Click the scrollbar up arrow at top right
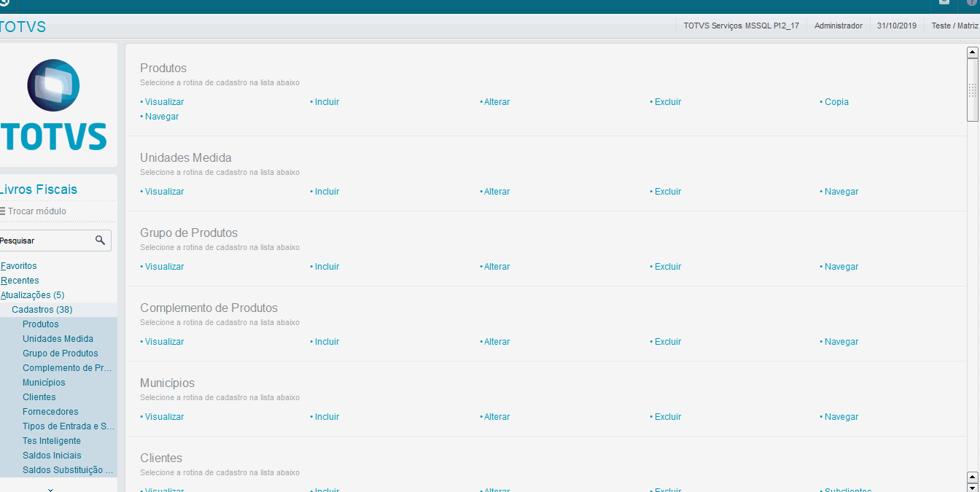The width and height of the screenshot is (980, 492). coord(972,52)
